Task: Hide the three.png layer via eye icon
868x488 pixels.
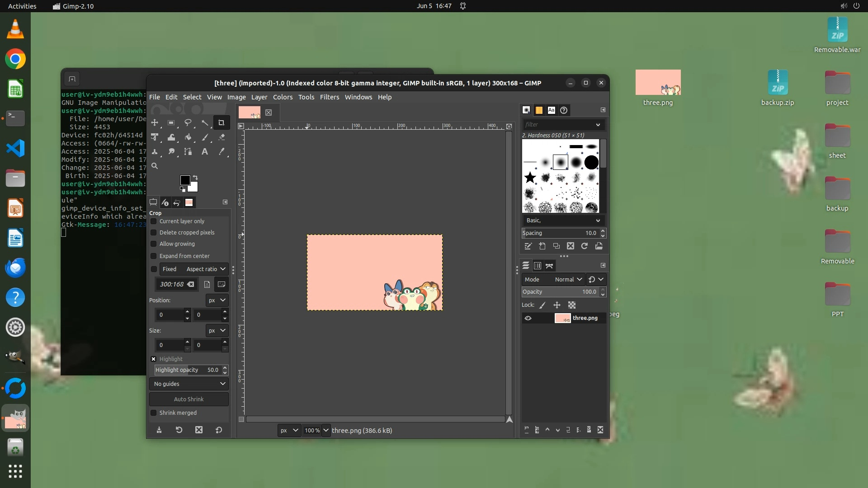Action: tap(528, 318)
